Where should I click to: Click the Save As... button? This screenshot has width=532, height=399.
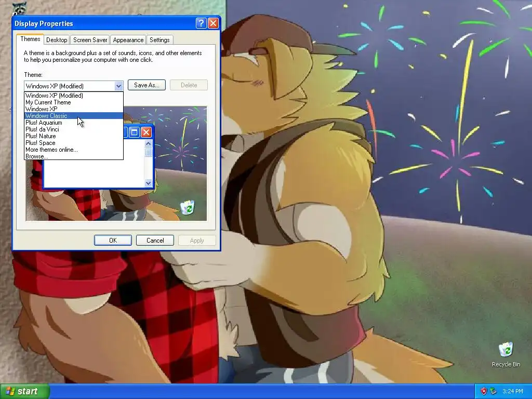coord(147,85)
